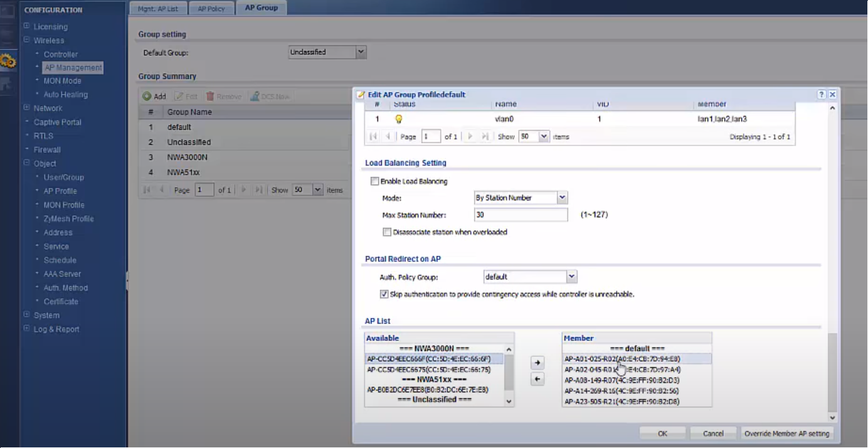Click the OK button in dialog
Image resolution: width=868 pixels, height=448 pixels.
662,434
